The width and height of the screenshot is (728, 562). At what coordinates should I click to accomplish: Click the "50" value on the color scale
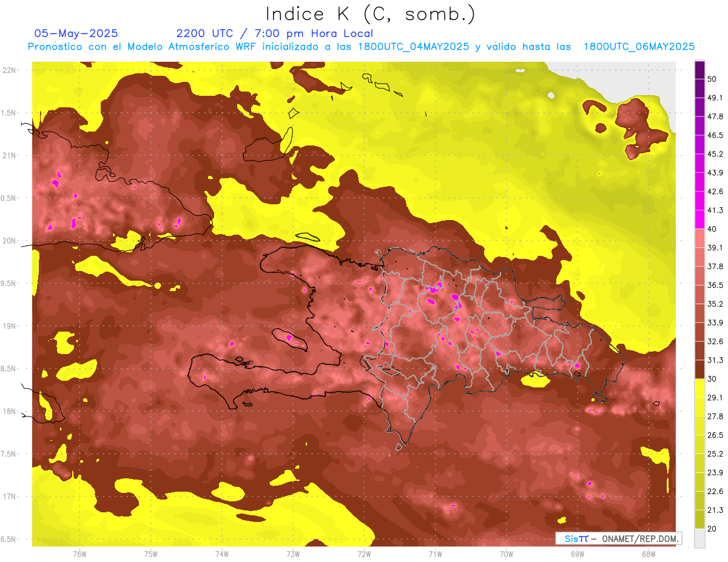click(x=712, y=79)
